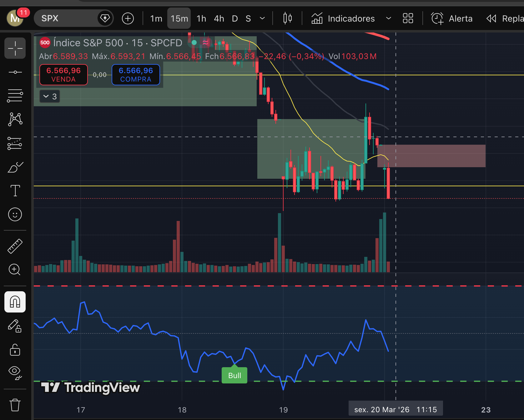Select the crosshair cursor tool
The image size is (524, 420).
[x=15, y=48]
